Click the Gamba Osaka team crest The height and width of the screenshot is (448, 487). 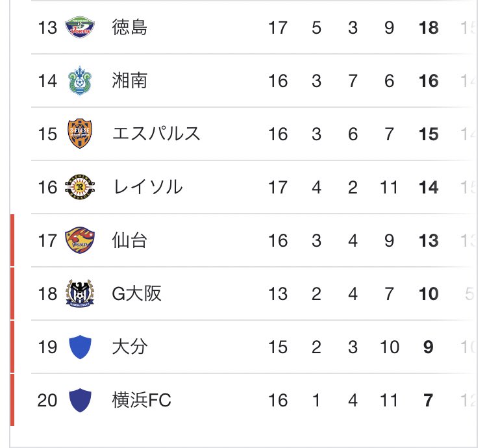pos(80,294)
